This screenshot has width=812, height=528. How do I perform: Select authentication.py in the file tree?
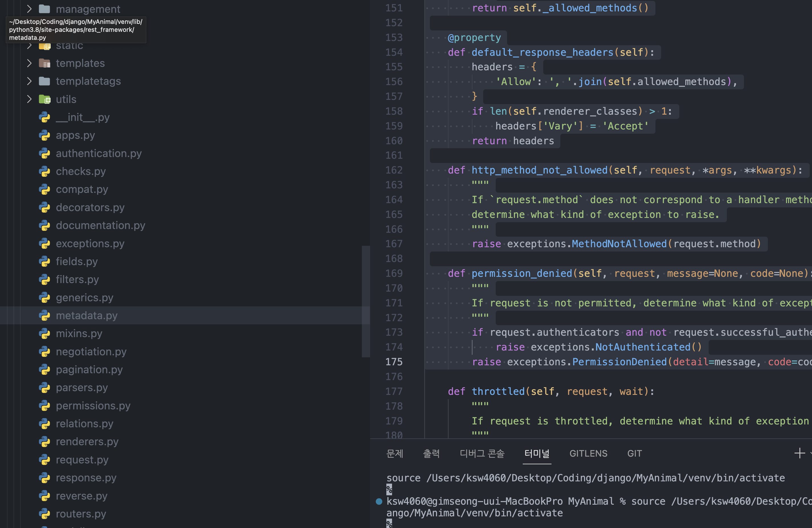99,153
